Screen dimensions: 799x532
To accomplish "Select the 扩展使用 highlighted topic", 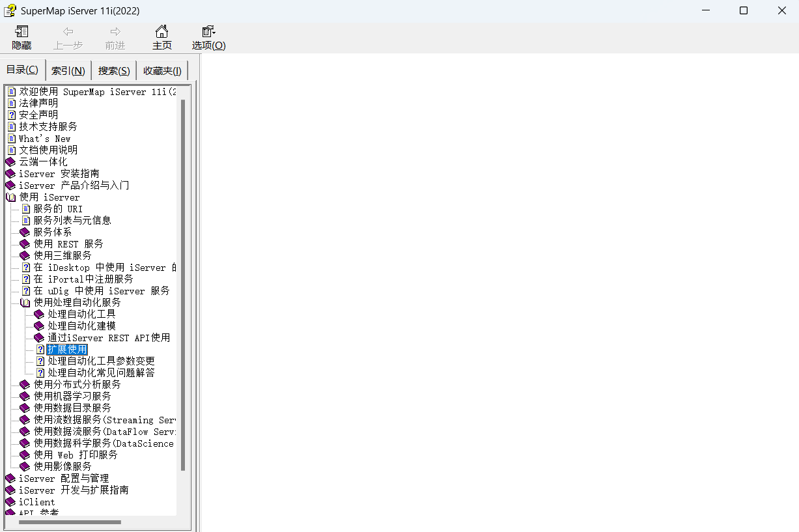I will (x=67, y=349).
